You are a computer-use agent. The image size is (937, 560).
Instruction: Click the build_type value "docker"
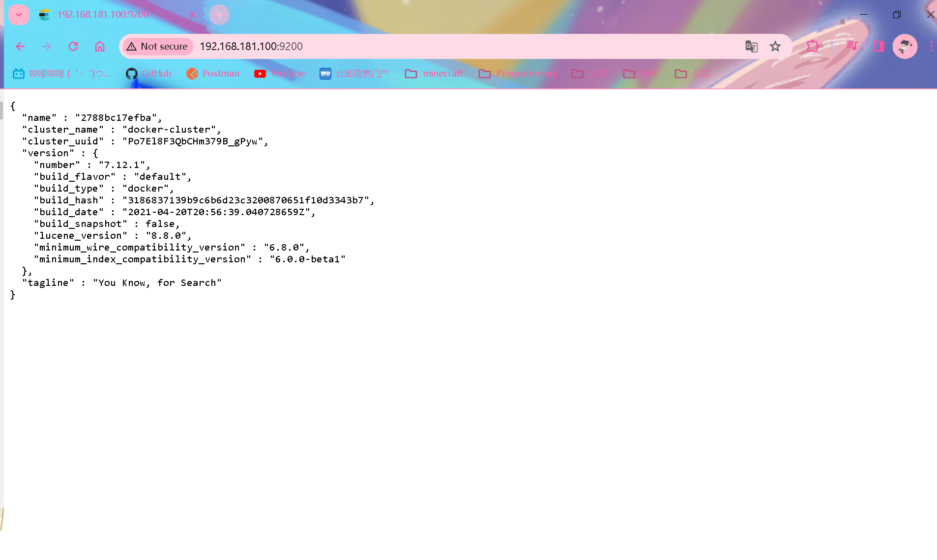pos(146,189)
